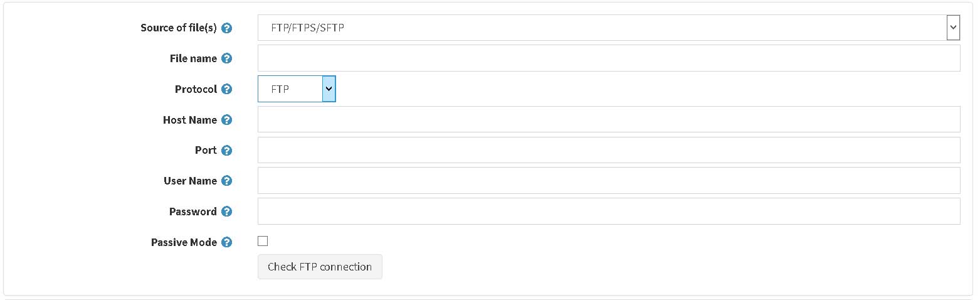Viewport: 980px width, 300px height.
Task: Click help icon beside User Name label
Action: [x=227, y=181]
